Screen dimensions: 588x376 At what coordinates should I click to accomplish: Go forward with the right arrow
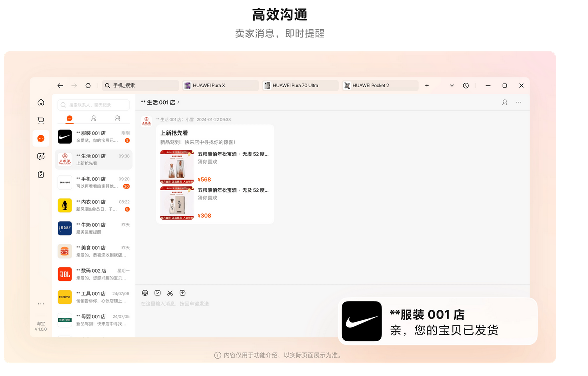pyautogui.click(x=74, y=86)
